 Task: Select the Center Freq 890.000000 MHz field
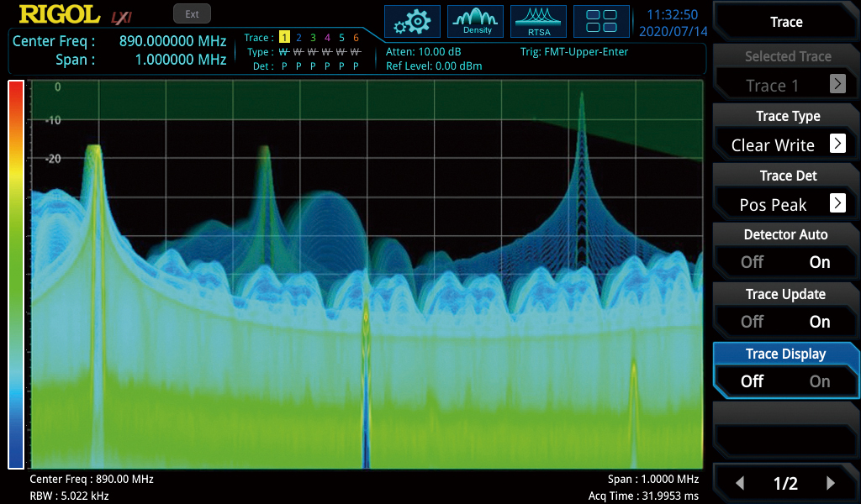(172, 41)
